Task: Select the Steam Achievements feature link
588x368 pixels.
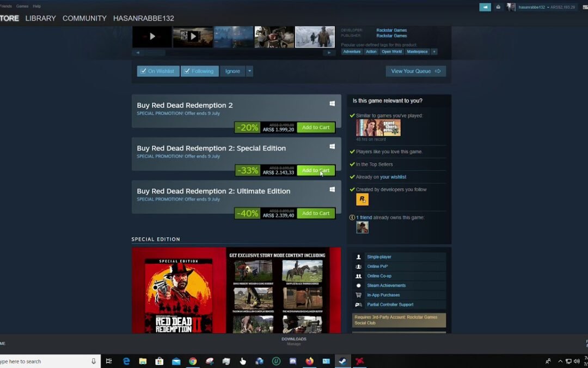Action: 386,285
